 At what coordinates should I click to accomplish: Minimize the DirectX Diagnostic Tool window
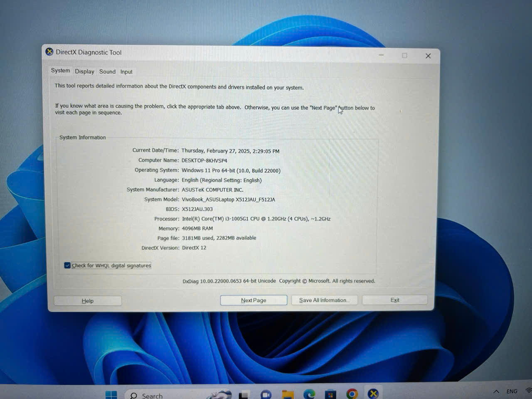(x=381, y=55)
